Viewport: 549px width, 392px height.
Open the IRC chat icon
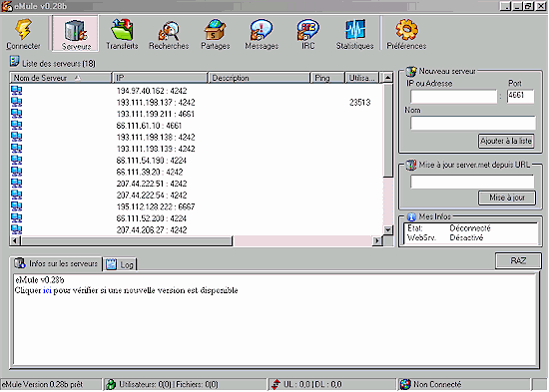(307, 30)
